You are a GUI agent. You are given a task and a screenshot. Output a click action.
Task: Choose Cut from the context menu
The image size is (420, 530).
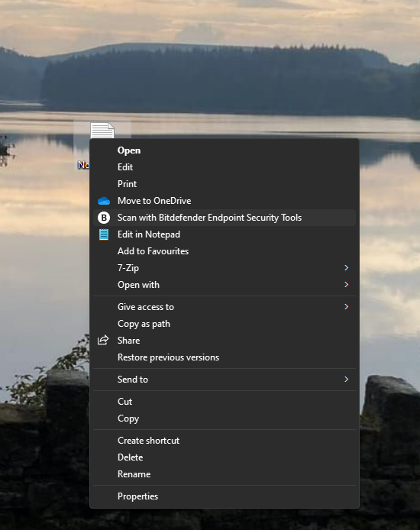pyautogui.click(x=225, y=402)
